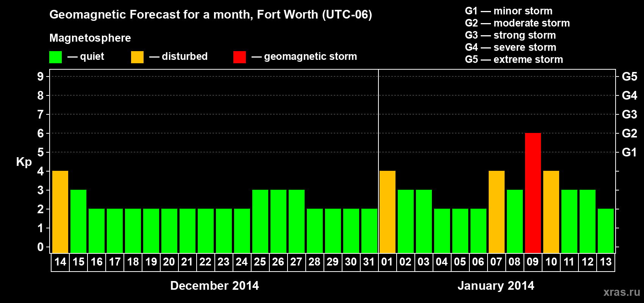
Task: Click the date label 04 on the axis
Action: point(442,262)
